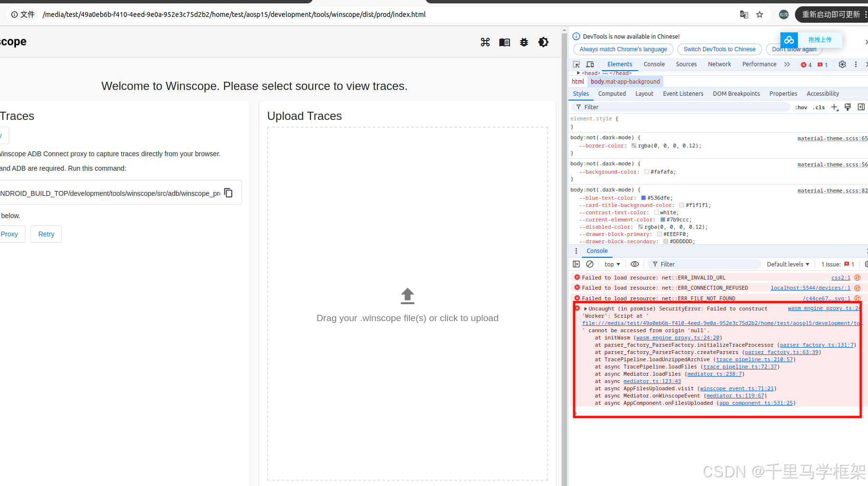Screen dimensions: 868x486
Task: Open the Accessibility tab
Action: (823, 94)
